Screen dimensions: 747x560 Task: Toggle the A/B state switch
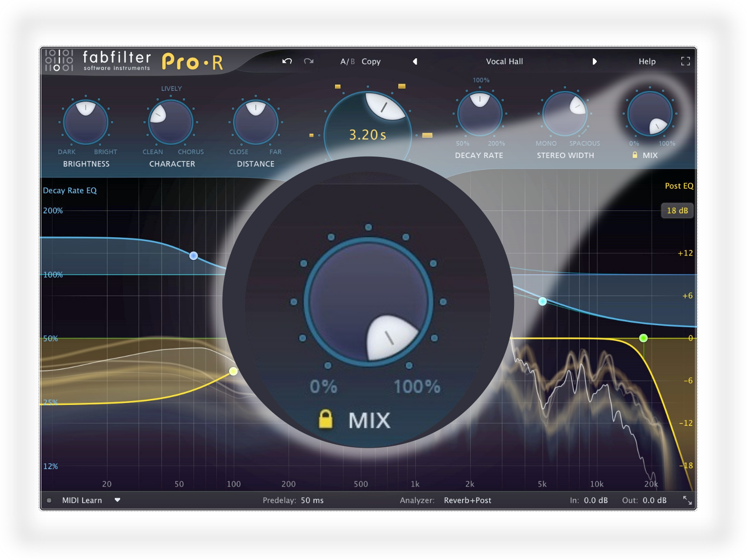pyautogui.click(x=347, y=62)
